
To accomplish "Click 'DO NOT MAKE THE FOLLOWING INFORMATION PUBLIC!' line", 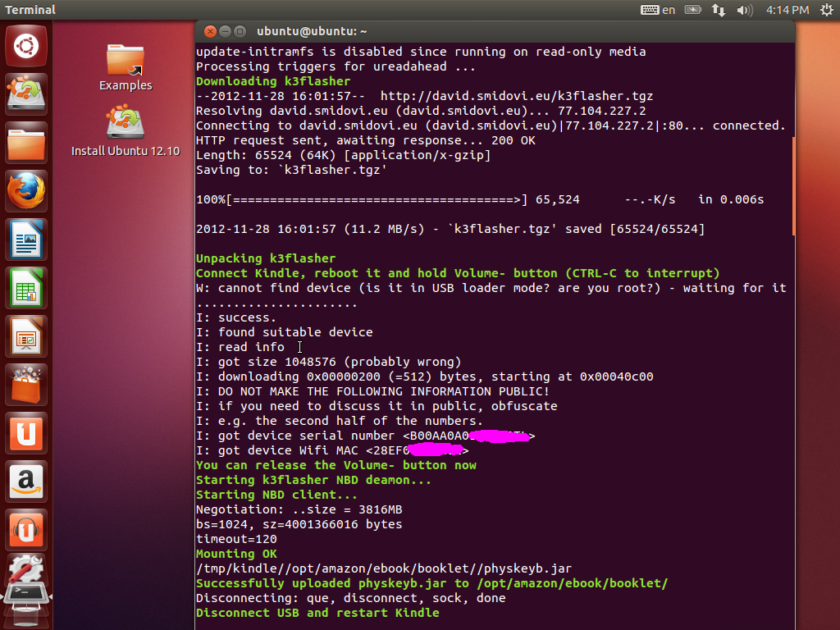I will click(373, 391).
